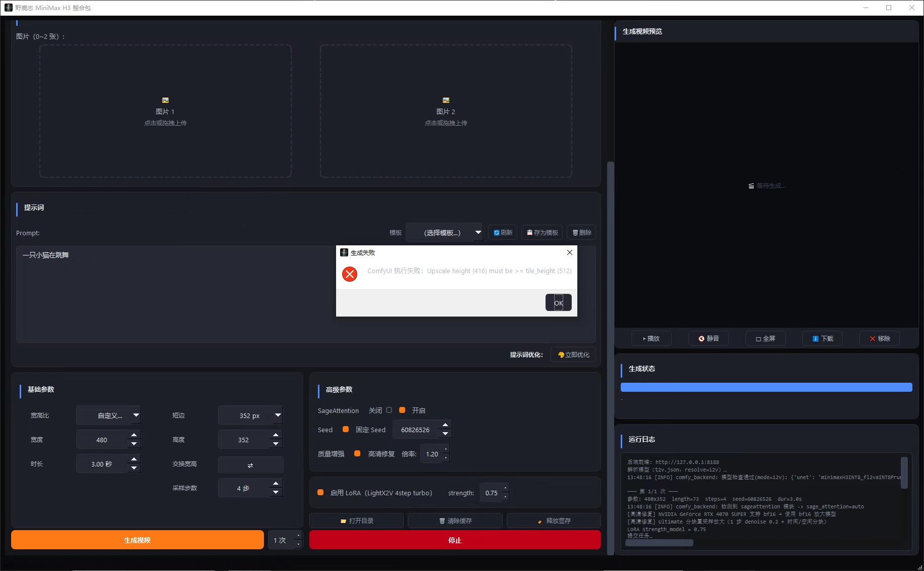This screenshot has width=924, height=571.
Task: Click the red 停止 button
Action: coord(455,540)
